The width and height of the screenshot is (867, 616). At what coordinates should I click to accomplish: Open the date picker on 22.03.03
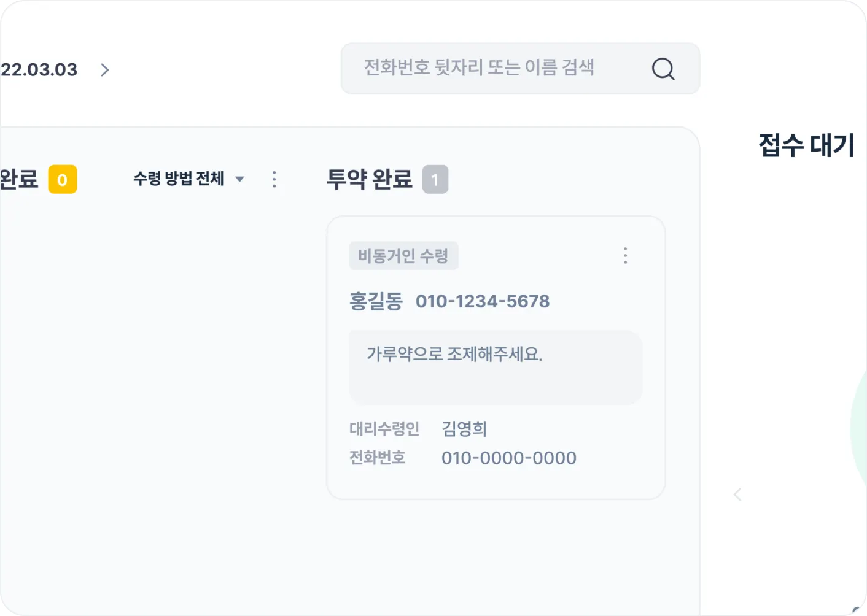pos(39,70)
